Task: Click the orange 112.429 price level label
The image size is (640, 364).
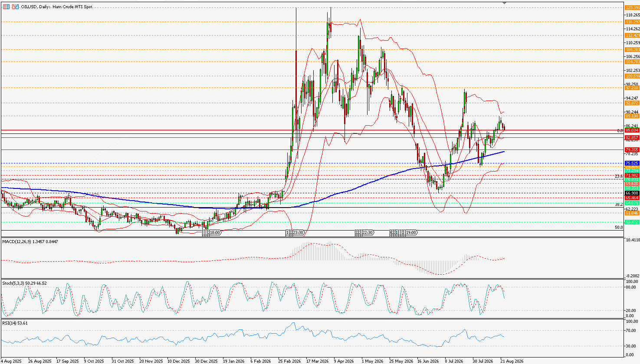Action: click(631, 36)
